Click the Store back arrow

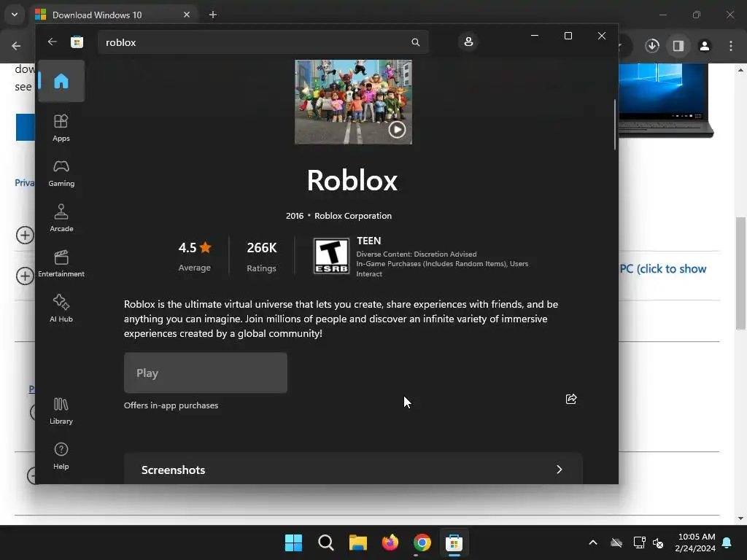click(x=53, y=42)
